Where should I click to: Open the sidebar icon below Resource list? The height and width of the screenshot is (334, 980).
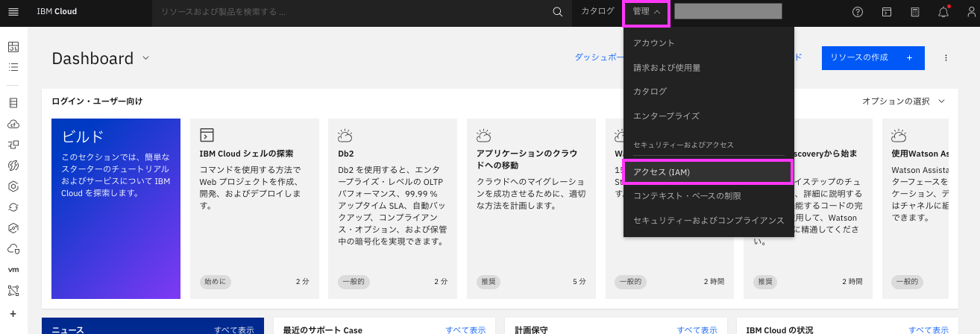tap(13, 102)
